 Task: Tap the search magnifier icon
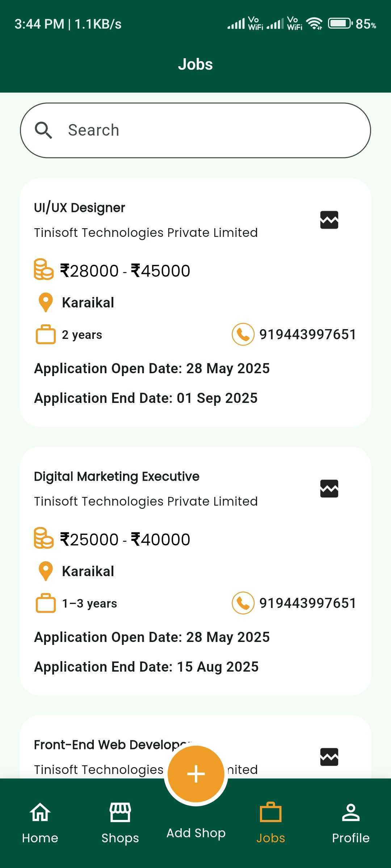(x=43, y=130)
